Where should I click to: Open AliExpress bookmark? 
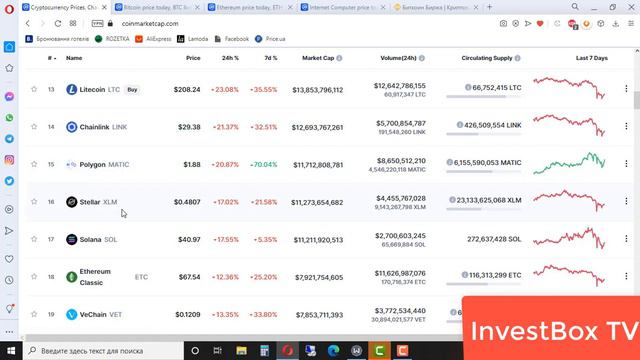pyautogui.click(x=153, y=39)
